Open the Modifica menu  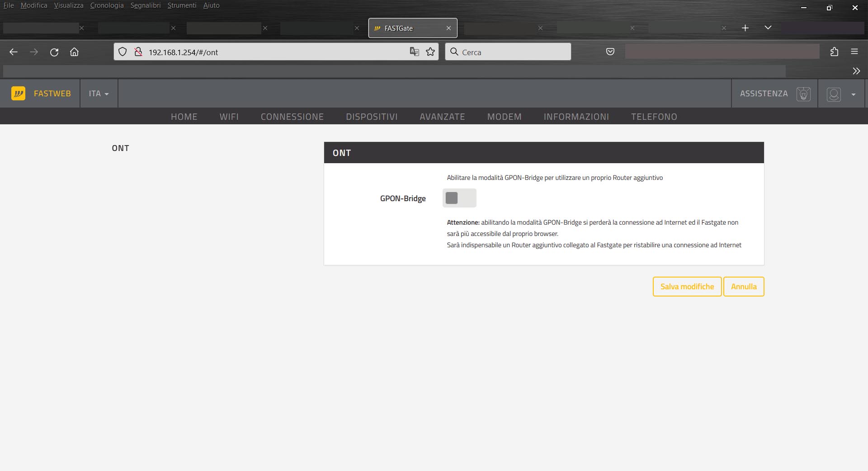(x=34, y=5)
